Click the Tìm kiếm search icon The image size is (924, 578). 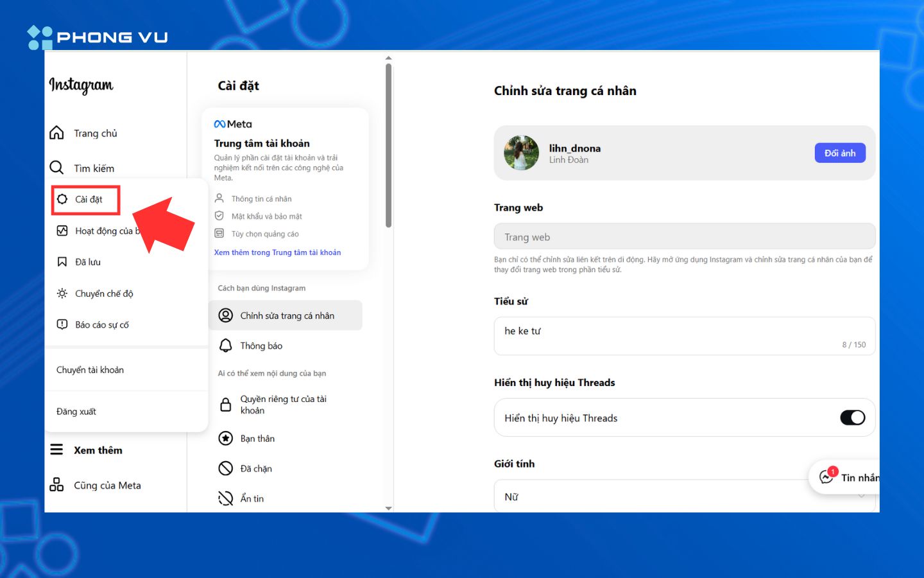(57, 168)
